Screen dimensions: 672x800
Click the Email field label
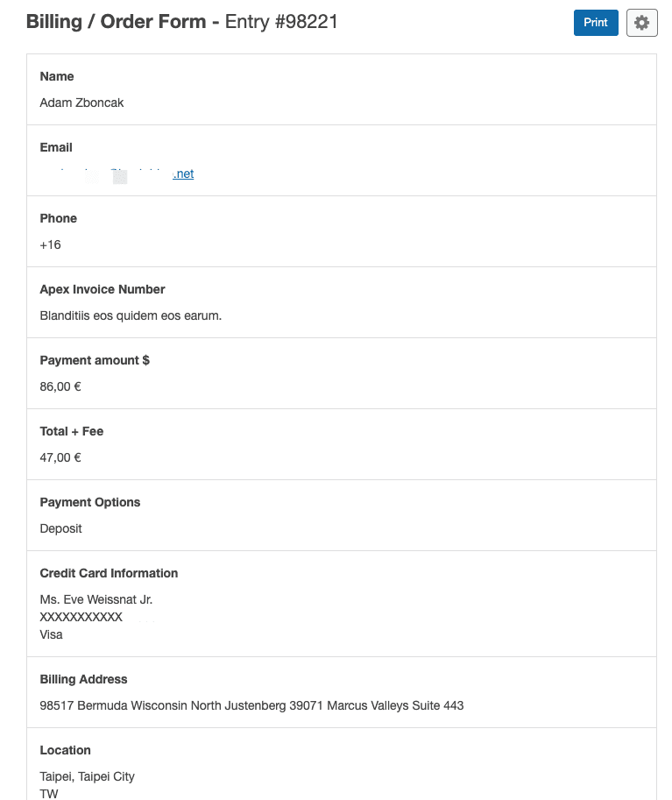coord(56,147)
